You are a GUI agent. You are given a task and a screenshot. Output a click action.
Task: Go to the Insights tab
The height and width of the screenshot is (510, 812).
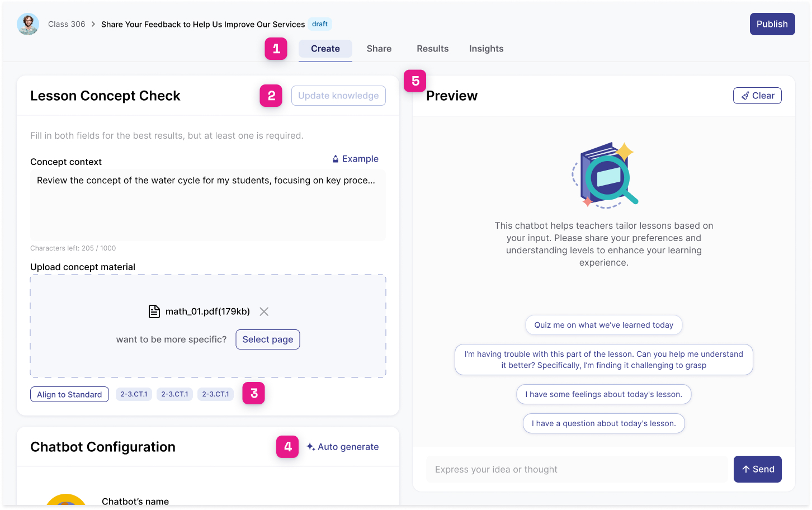tap(486, 49)
